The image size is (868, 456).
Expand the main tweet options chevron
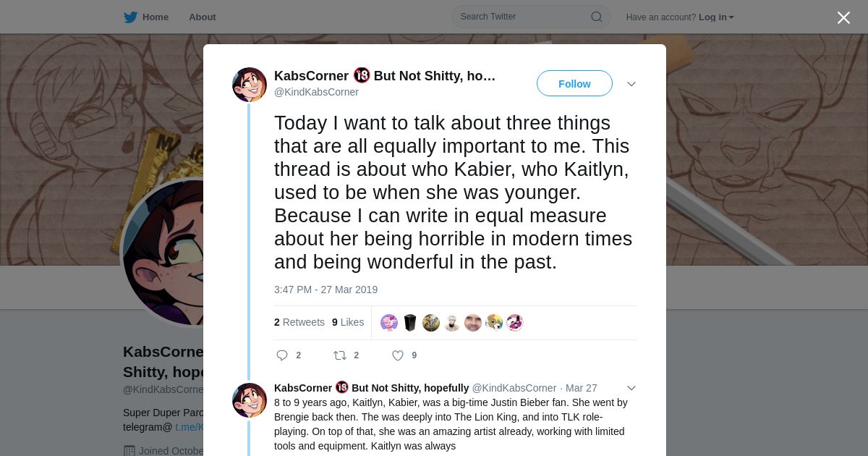click(x=631, y=84)
